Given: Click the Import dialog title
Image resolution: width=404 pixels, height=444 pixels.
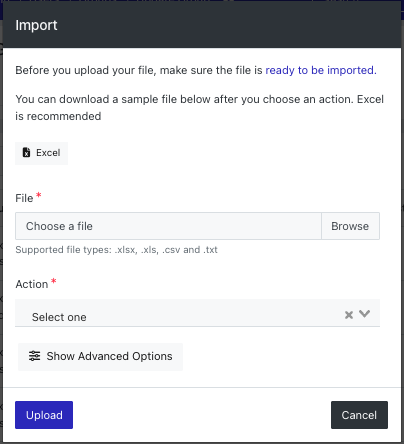Looking at the screenshot, I should 36,25.
